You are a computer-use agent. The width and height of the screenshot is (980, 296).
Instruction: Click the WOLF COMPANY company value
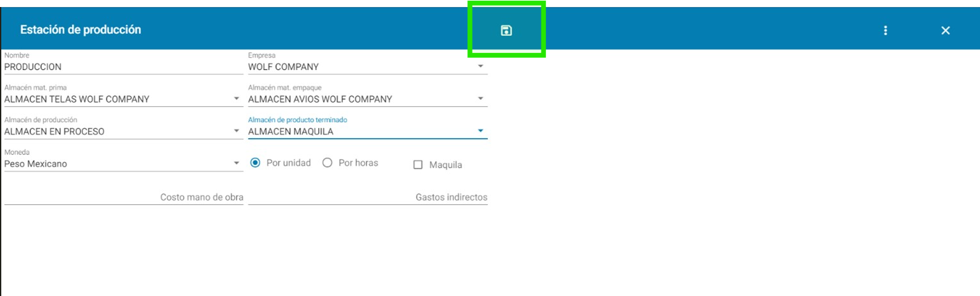pyautogui.click(x=283, y=66)
